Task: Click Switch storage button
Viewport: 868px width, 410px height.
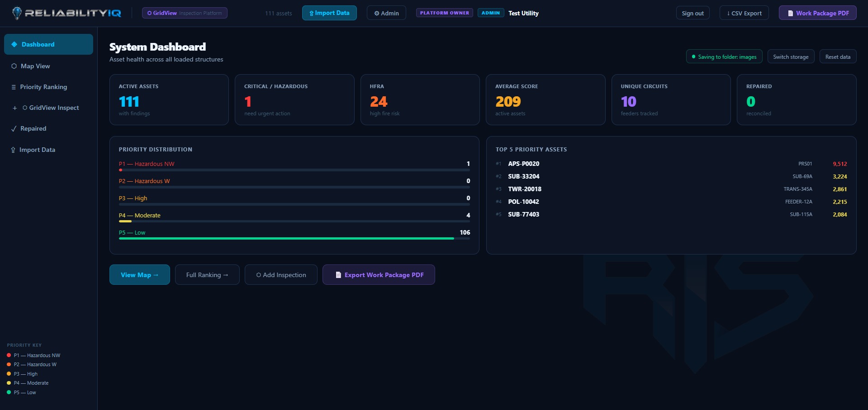Action: point(791,57)
